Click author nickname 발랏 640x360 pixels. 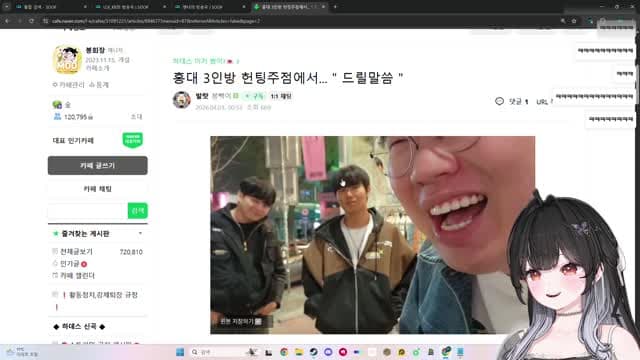pos(202,96)
